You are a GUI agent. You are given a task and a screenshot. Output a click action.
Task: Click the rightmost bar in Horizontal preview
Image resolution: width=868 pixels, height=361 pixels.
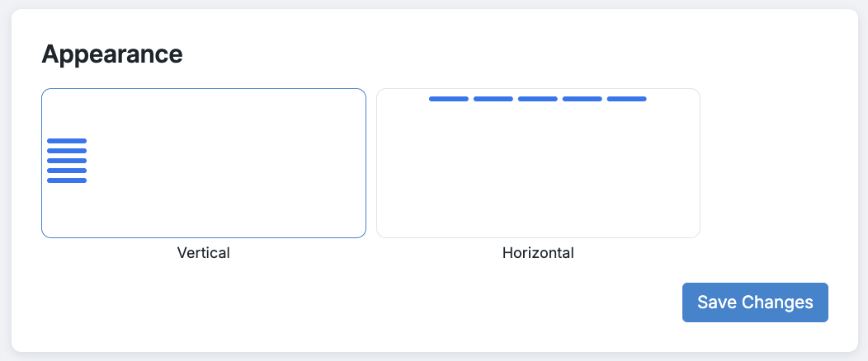[627, 99]
